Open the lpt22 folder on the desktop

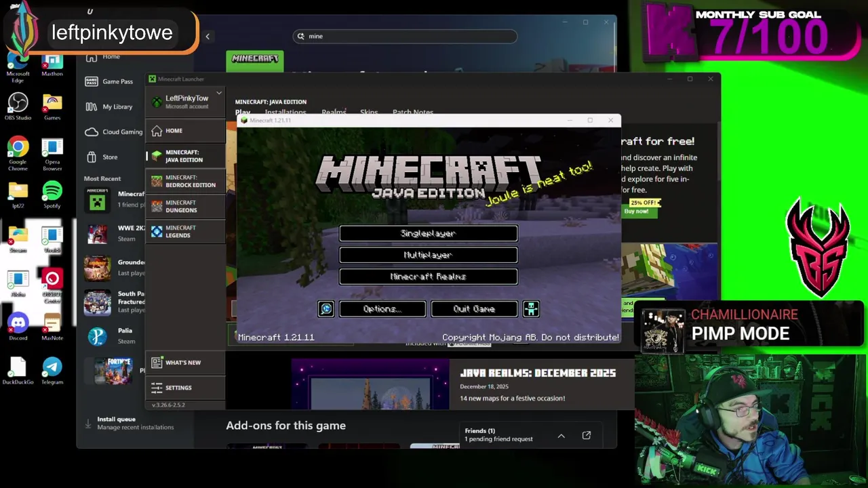[x=18, y=195]
